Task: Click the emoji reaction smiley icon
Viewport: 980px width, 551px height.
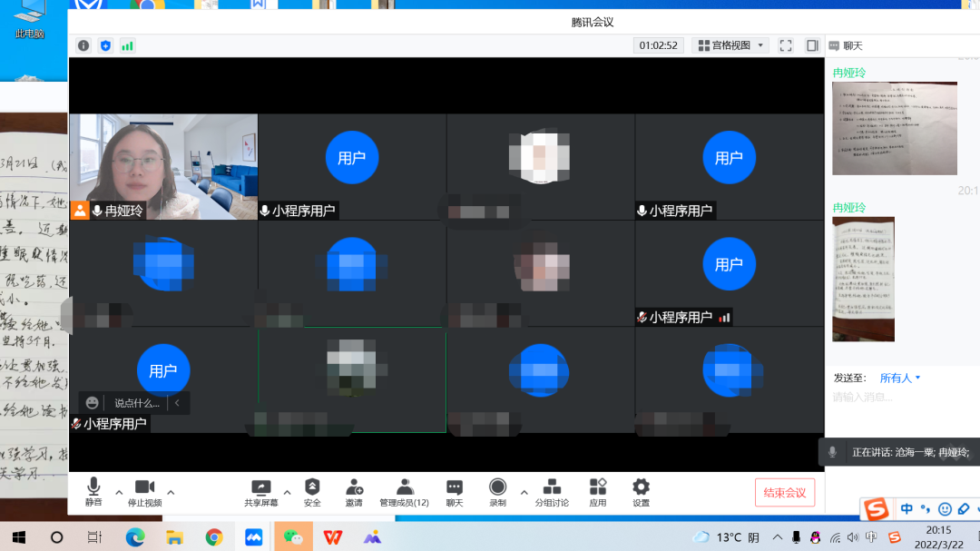Action: click(92, 403)
